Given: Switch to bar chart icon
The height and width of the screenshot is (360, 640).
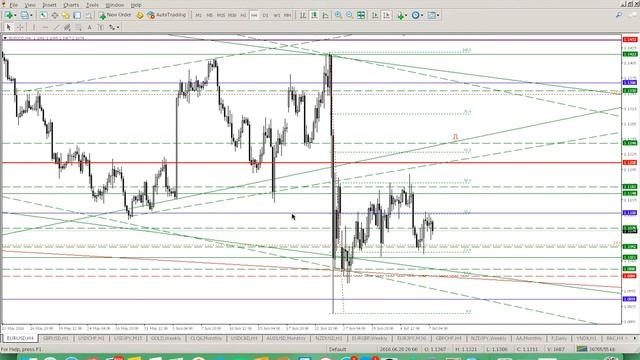Looking at the screenshot, I should pos(303,15).
